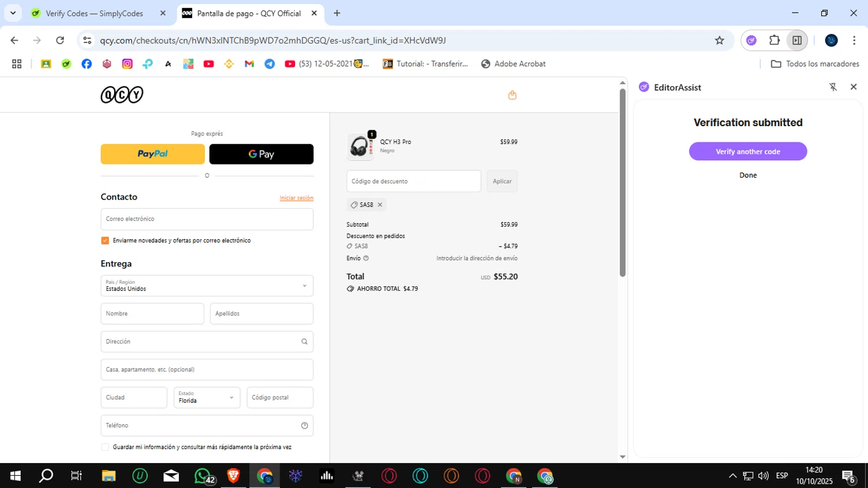Open the Facebook bookmark icon

(x=86, y=64)
